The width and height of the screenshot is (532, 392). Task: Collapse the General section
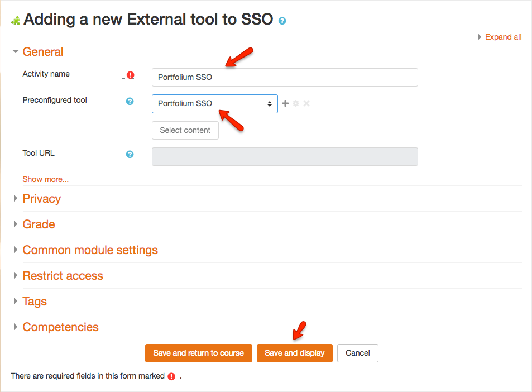(43, 52)
